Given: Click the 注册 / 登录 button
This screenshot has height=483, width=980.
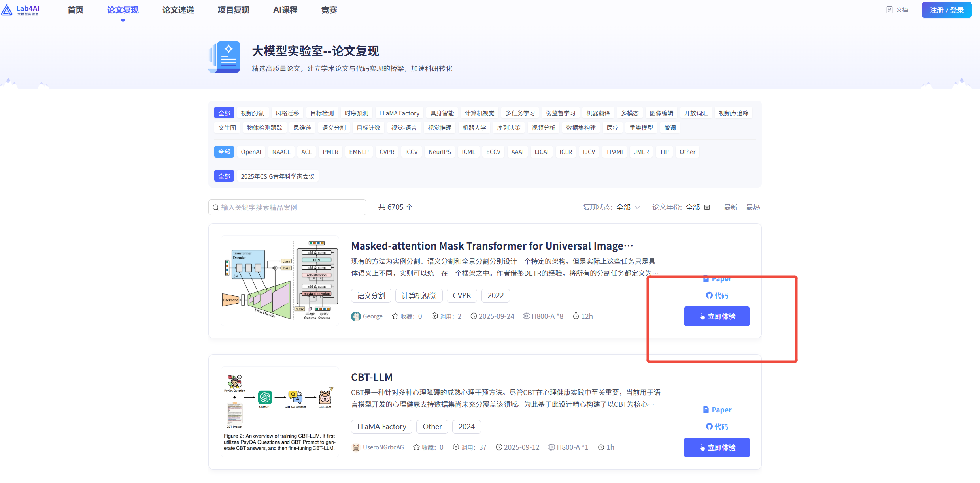Looking at the screenshot, I should pyautogui.click(x=946, y=10).
